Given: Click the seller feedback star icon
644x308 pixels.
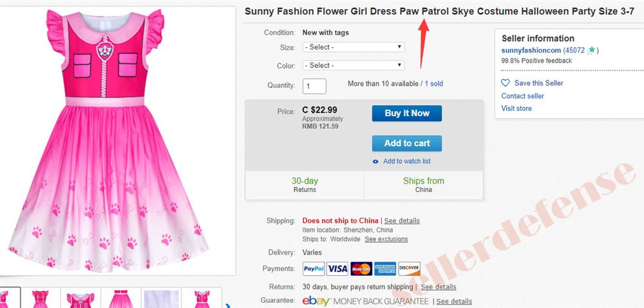Looking at the screenshot, I should click(591, 50).
